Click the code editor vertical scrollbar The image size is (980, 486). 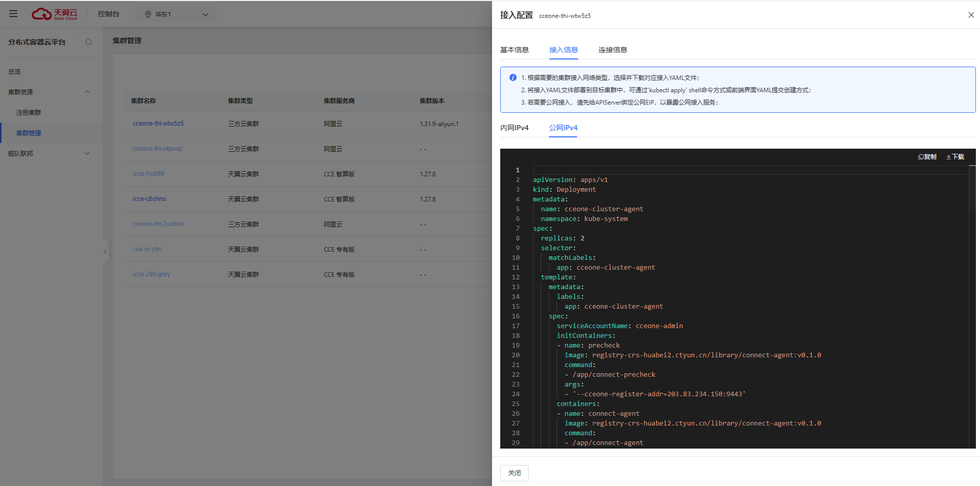[972, 188]
